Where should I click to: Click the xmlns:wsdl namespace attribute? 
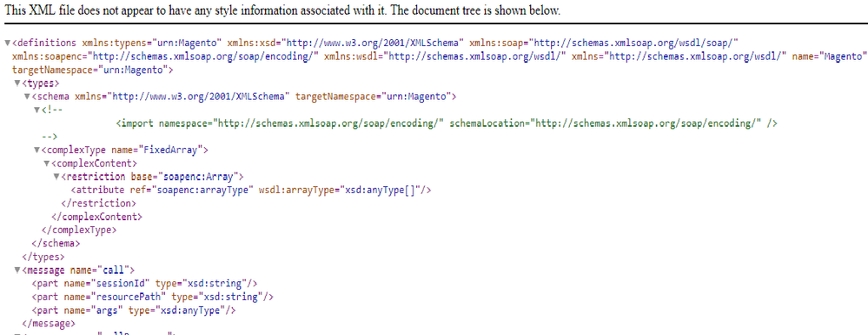click(445, 57)
